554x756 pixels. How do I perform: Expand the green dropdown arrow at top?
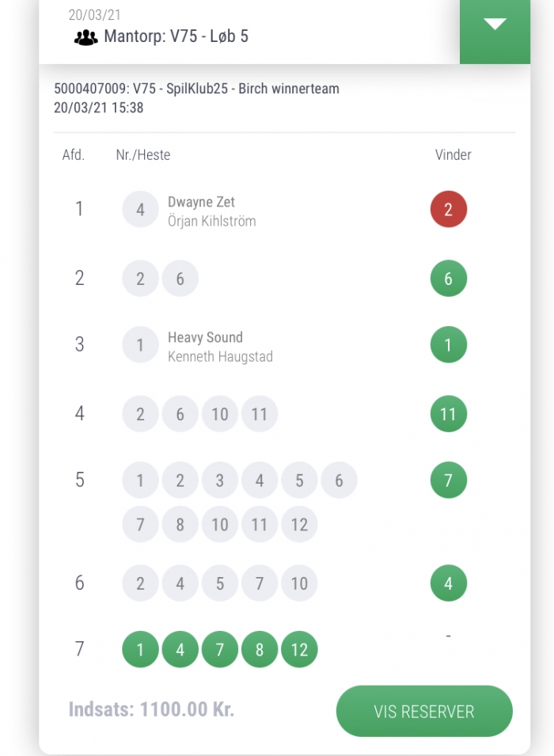click(x=495, y=25)
